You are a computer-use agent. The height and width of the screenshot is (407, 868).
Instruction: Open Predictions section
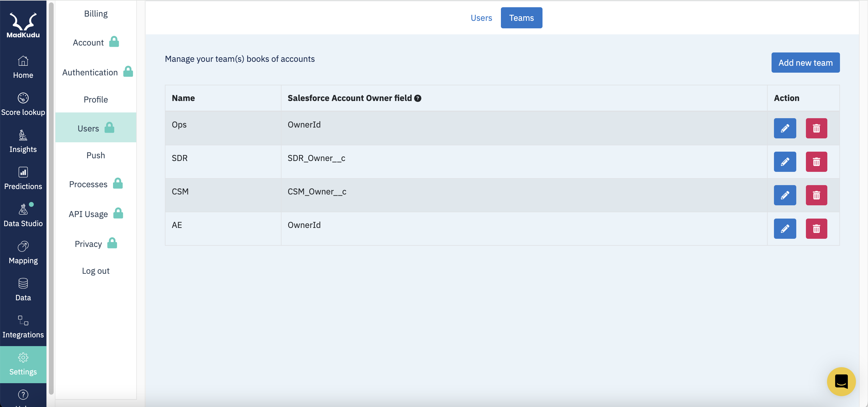point(23,178)
